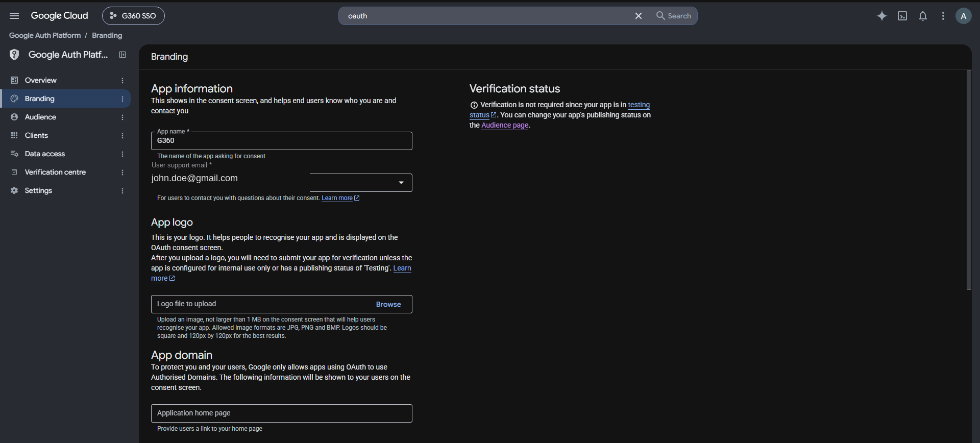Click the Branding palette icon

[x=14, y=99]
